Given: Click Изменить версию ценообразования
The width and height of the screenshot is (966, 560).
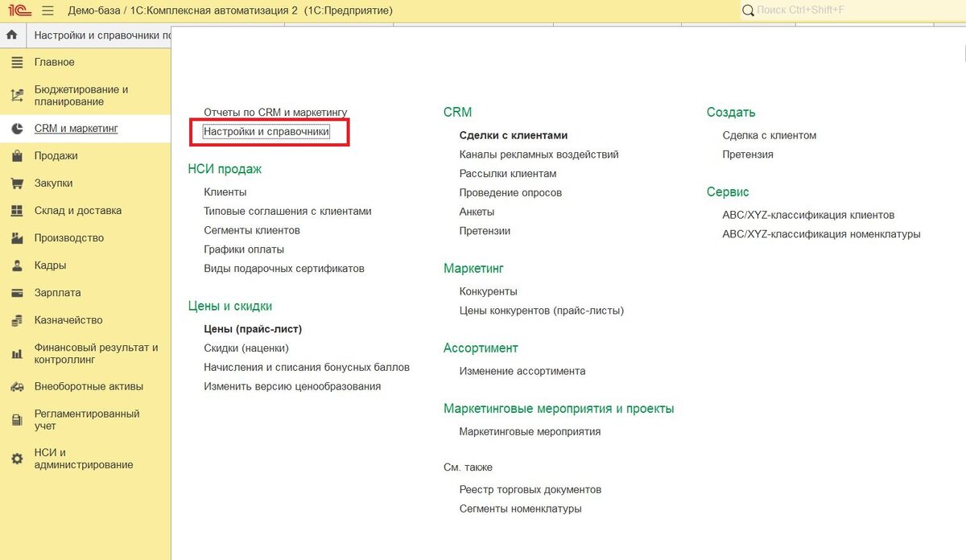Looking at the screenshot, I should click(x=292, y=386).
